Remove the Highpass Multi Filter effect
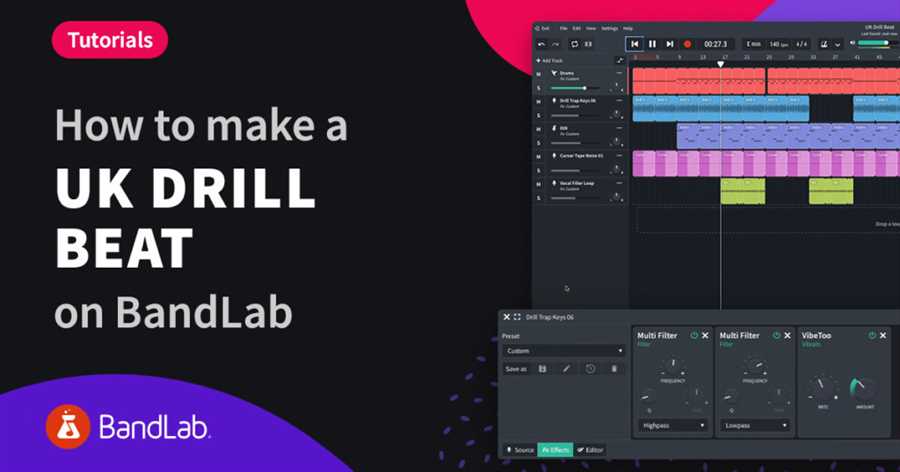This screenshot has height=472, width=900. pos(705,335)
